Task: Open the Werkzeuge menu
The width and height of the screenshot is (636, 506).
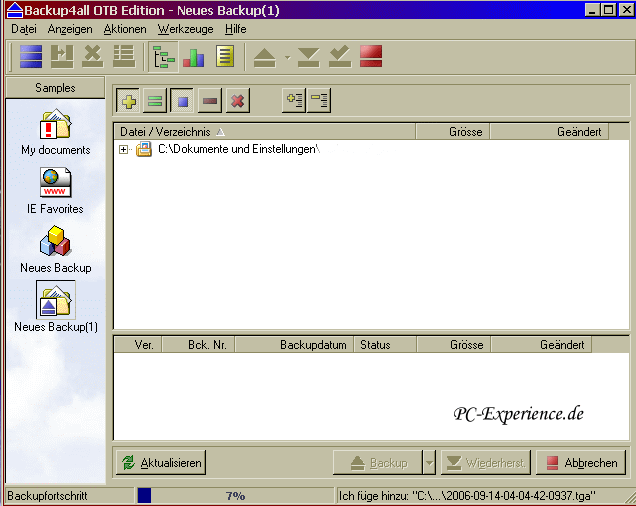Action: pyautogui.click(x=185, y=29)
